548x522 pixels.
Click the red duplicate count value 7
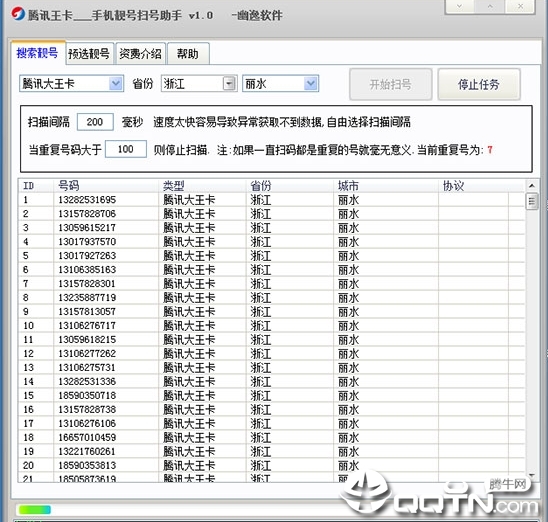[490, 150]
